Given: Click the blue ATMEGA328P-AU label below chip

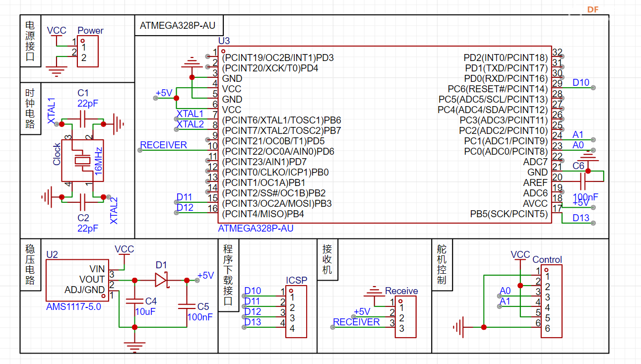Looking at the screenshot, I should (x=256, y=229).
